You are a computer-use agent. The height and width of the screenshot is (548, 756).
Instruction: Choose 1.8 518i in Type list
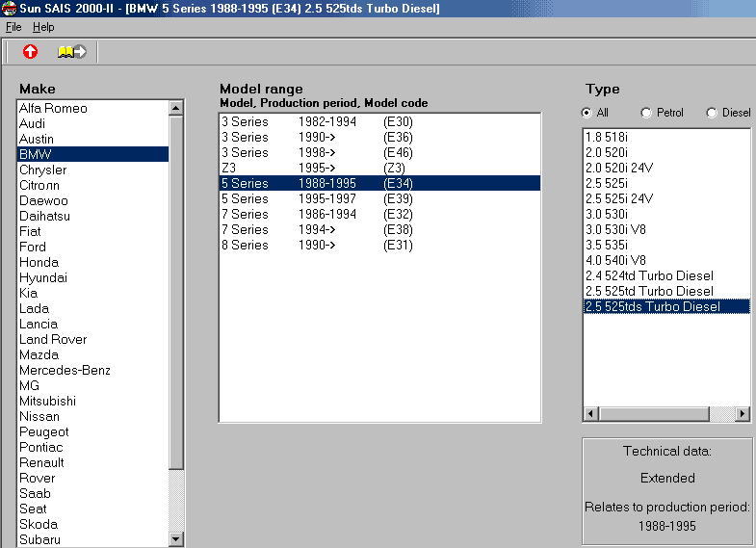coord(666,137)
